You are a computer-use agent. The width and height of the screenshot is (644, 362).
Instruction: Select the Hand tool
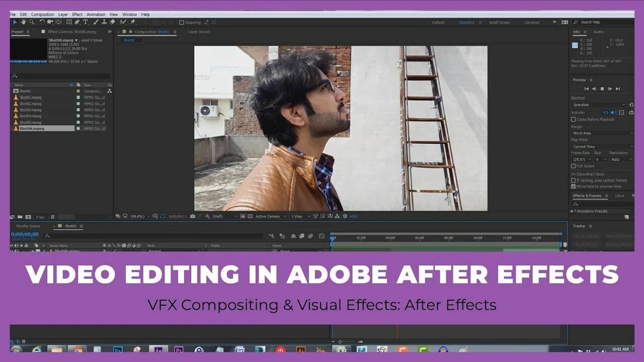(x=23, y=22)
